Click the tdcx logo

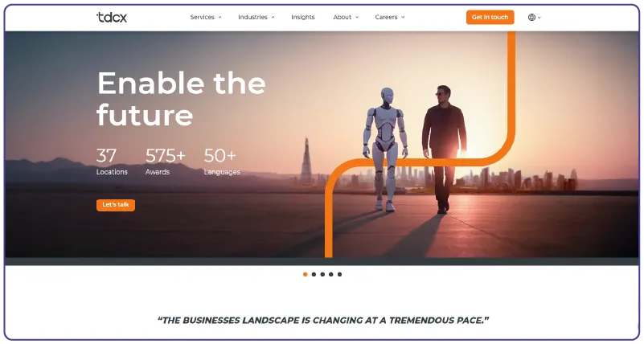click(x=112, y=17)
